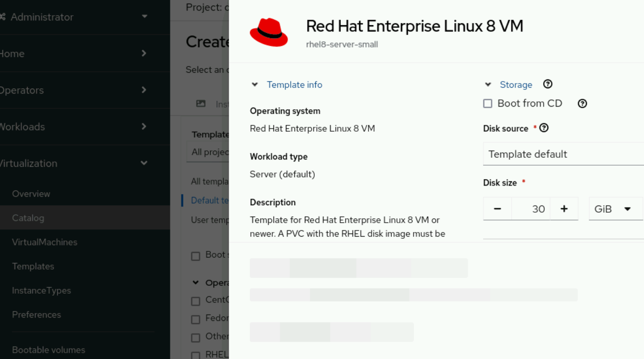Image resolution: width=644 pixels, height=359 pixels.
Task: Select the Default templates filter
Action: pos(210,200)
